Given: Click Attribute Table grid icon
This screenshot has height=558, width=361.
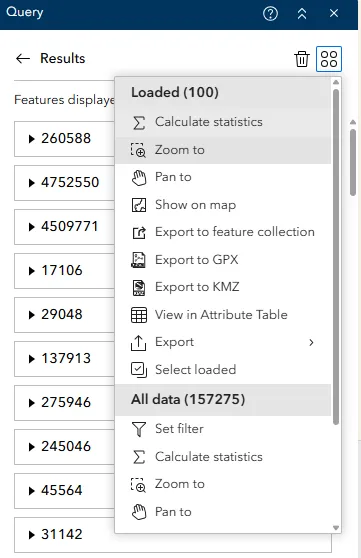Looking at the screenshot, I should tap(139, 315).
